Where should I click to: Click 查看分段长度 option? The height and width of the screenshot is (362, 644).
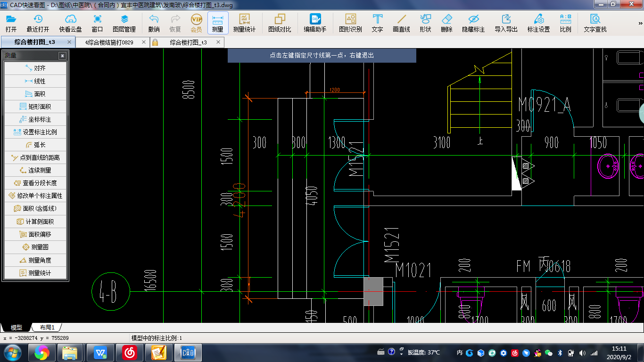tap(35, 183)
